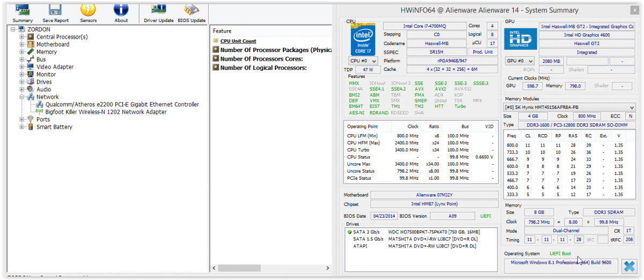This screenshot has height=280, width=644.
Task: Click the ZORDON computer icon
Action: pyautogui.click(x=21, y=30)
